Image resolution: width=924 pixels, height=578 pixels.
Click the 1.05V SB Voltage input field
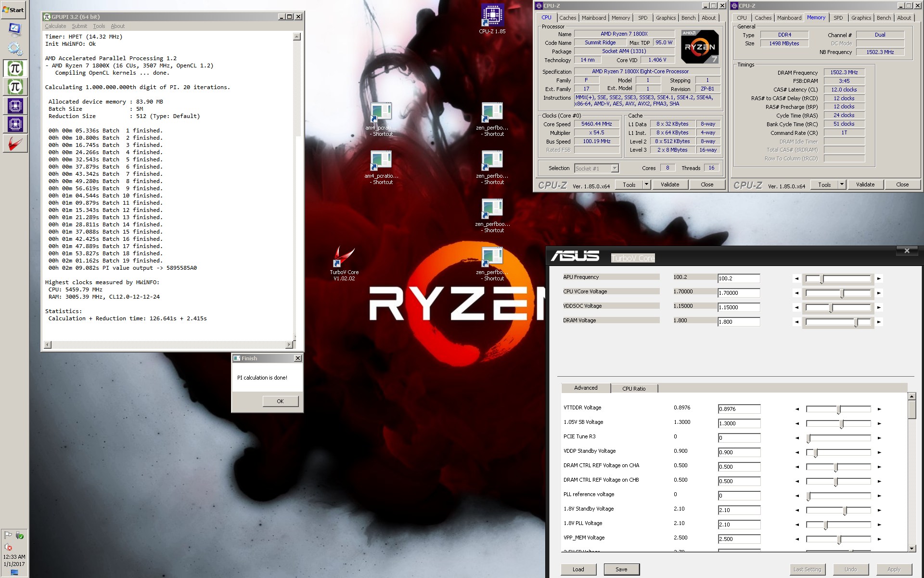coord(739,423)
